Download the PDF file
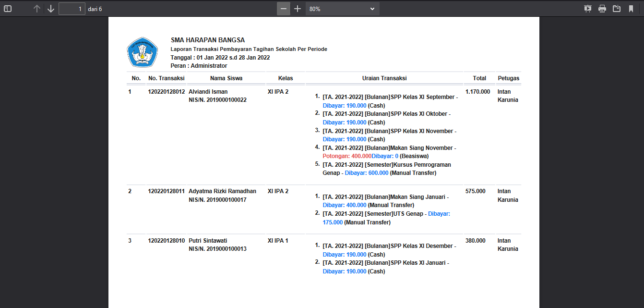This screenshot has height=308, width=644. point(617,9)
